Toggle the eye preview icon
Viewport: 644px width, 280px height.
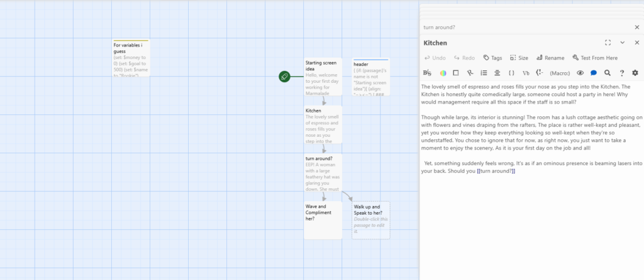580,73
